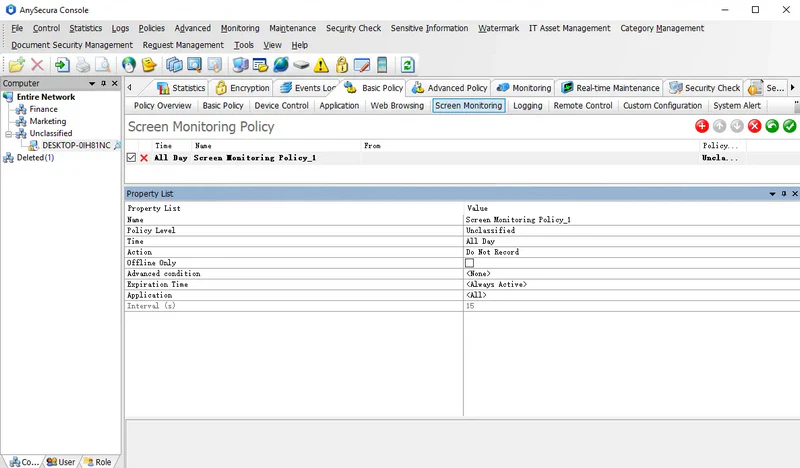The image size is (800, 468).
Task: Open the Tools menu
Action: [244, 45]
